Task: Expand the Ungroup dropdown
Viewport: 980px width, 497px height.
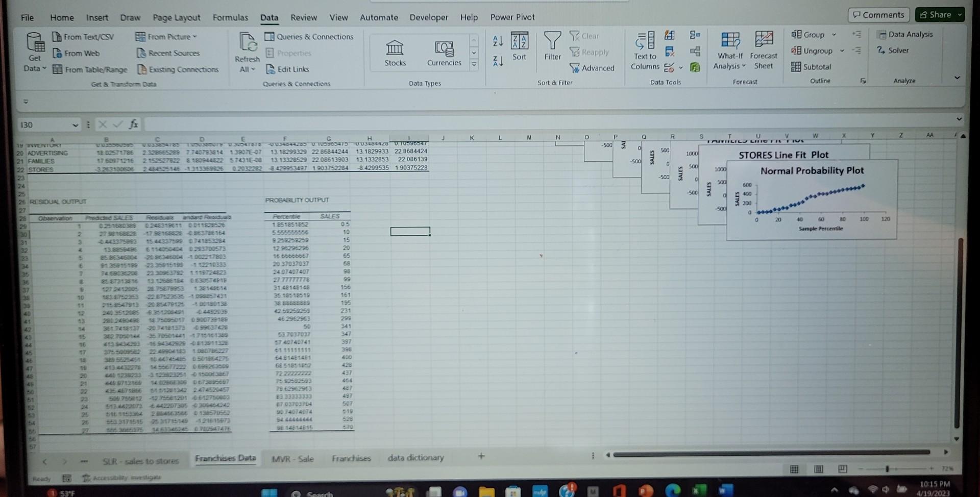Action: pos(842,51)
